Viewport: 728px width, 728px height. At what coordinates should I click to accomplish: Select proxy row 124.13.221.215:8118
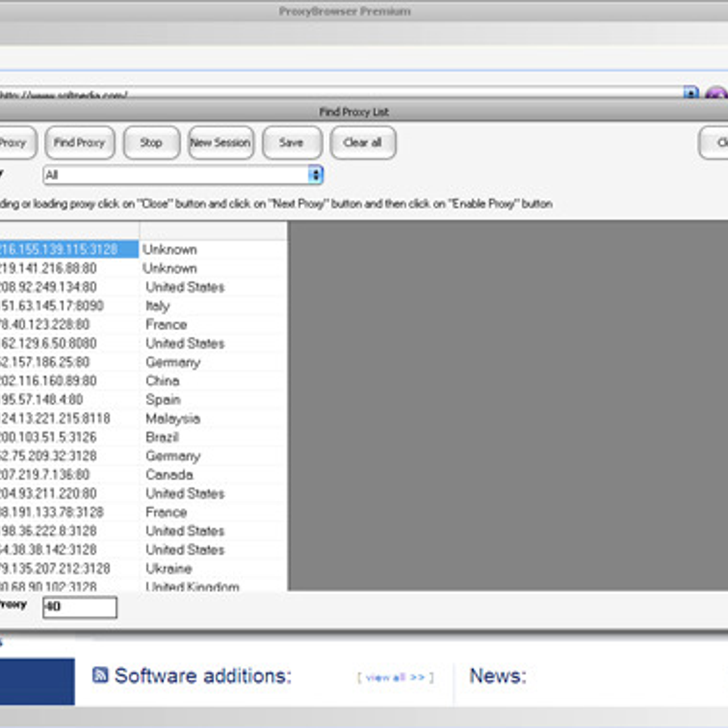pos(143,418)
